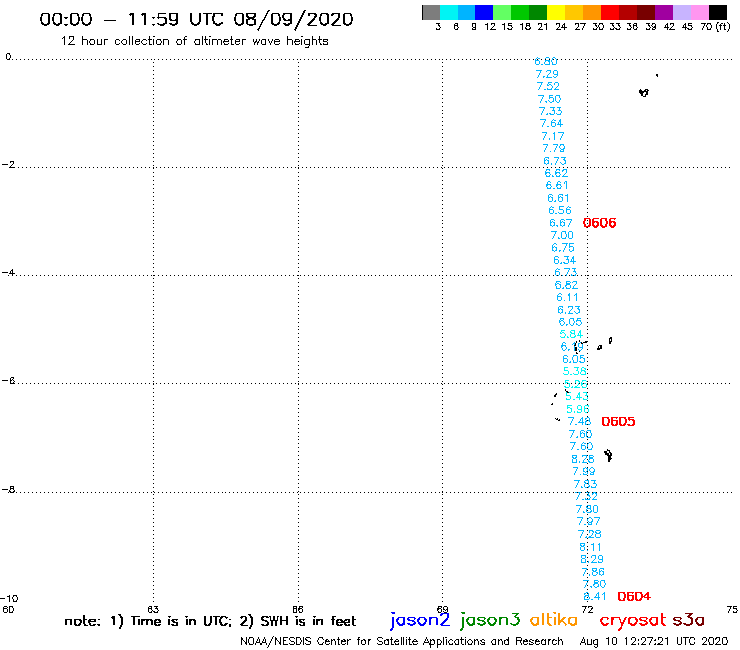Click the red 0604 pass time label
This screenshot has height=650, width=740.
634,597
